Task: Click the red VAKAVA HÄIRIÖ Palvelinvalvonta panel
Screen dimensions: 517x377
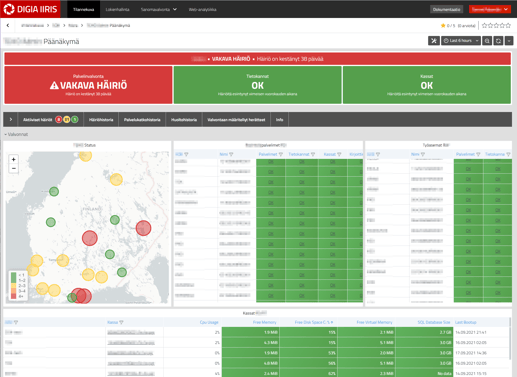Action: coord(88,85)
